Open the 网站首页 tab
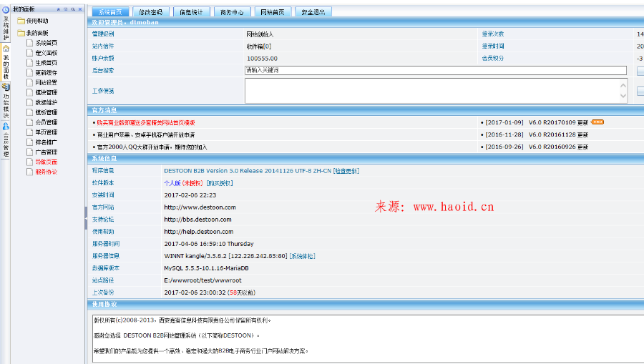The width and height of the screenshot is (644, 364). (x=273, y=12)
